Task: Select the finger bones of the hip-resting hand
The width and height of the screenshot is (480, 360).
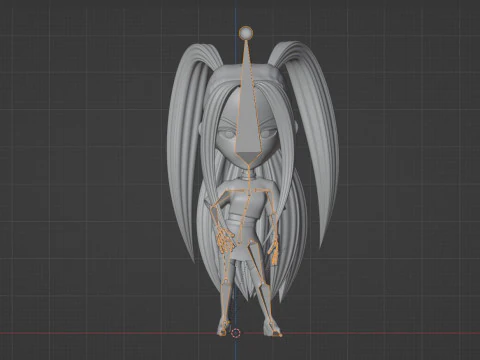Action: (225, 241)
